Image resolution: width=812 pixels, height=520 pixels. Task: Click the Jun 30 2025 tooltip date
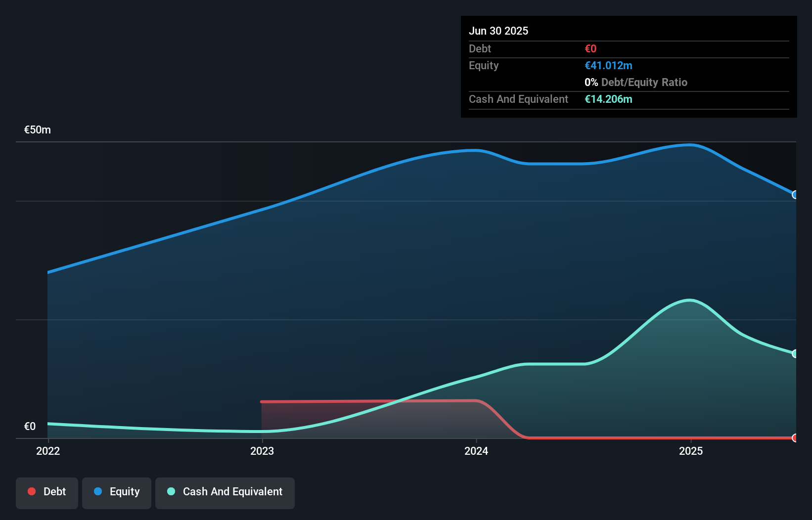pyautogui.click(x=498, y=31)
